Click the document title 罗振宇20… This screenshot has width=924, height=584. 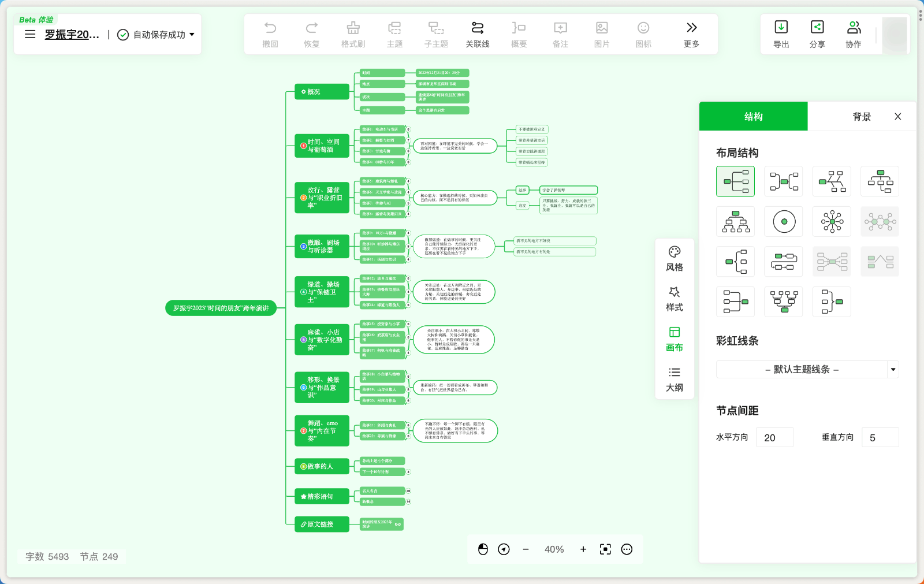pyautogui.click(x=72, y=35)
